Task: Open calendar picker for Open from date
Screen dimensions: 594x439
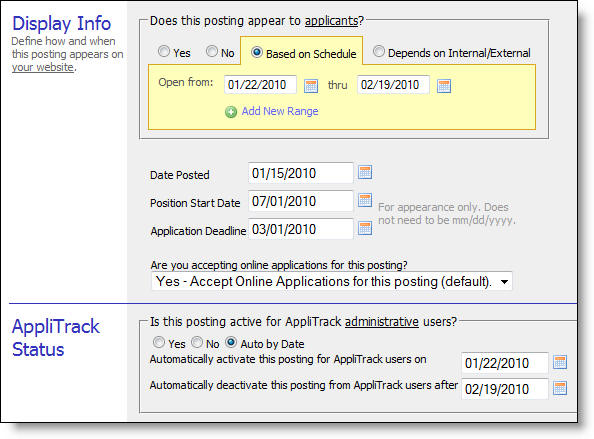Action: pos(311,86)
